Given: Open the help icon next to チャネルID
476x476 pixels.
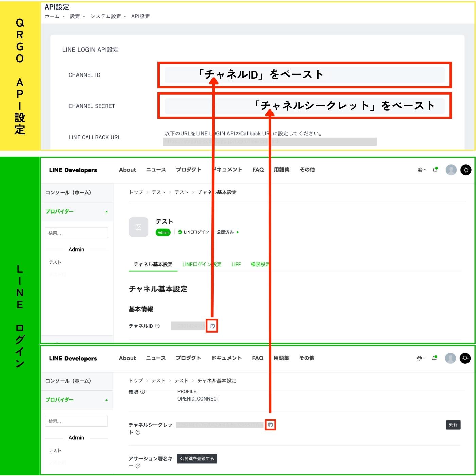Looking at the screenshot, I should pyautogui.click(x=157, y=326).
